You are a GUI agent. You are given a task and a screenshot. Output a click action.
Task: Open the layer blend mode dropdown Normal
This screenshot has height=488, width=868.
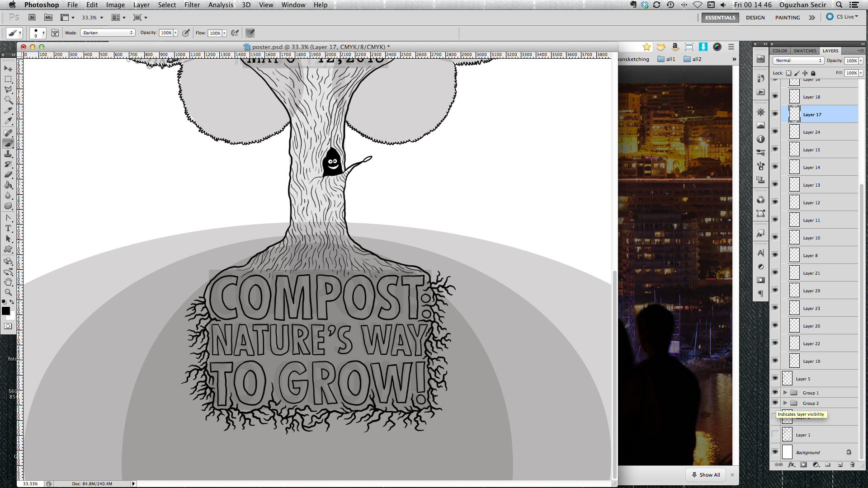(798, 61)
